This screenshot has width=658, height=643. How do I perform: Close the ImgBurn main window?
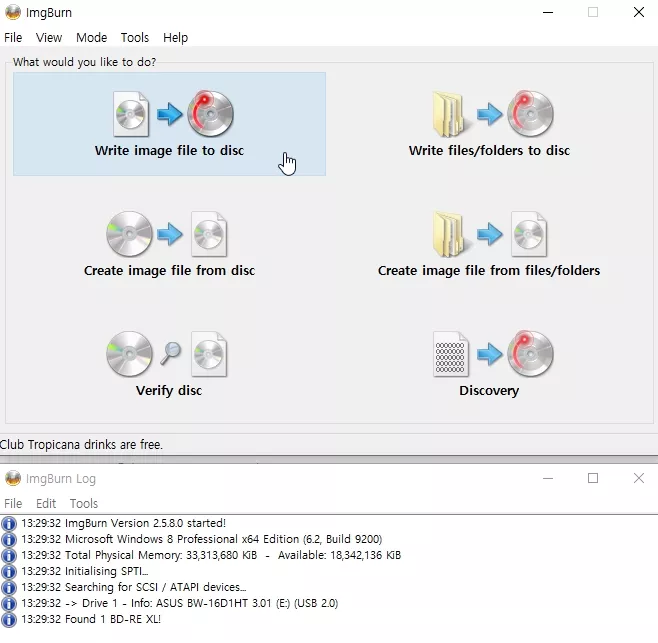639,12
